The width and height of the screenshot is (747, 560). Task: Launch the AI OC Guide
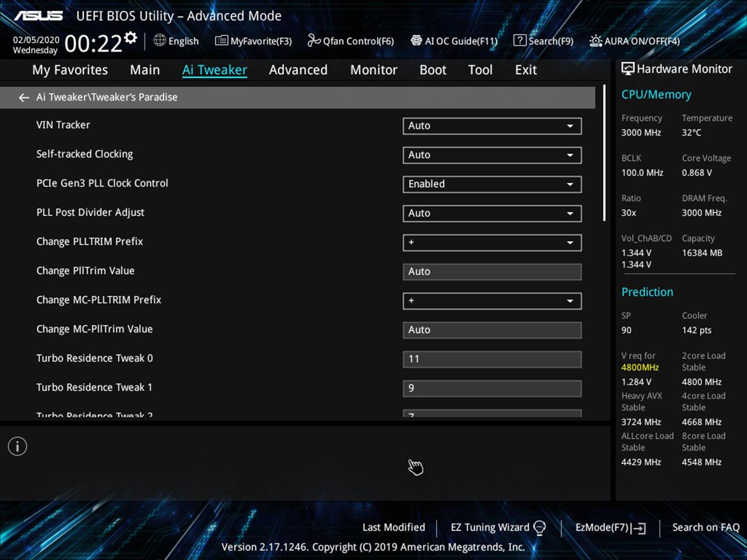[454, 41]
